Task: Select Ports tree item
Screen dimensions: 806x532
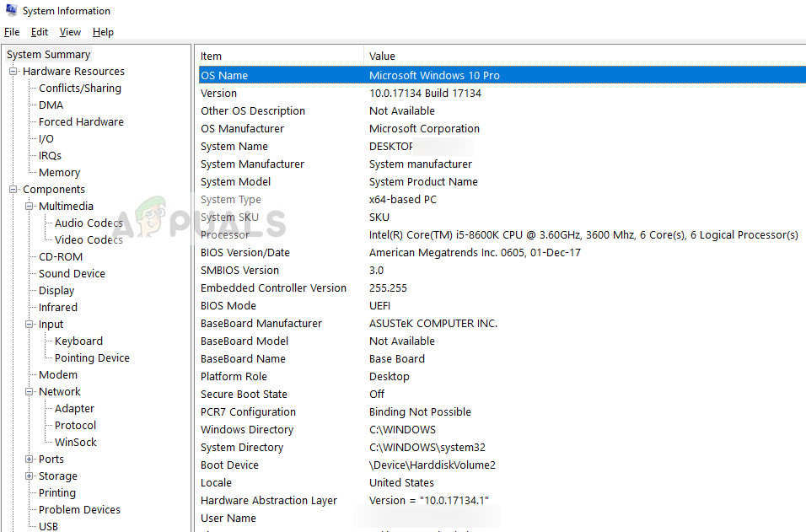Action: (x=51, y=459)
